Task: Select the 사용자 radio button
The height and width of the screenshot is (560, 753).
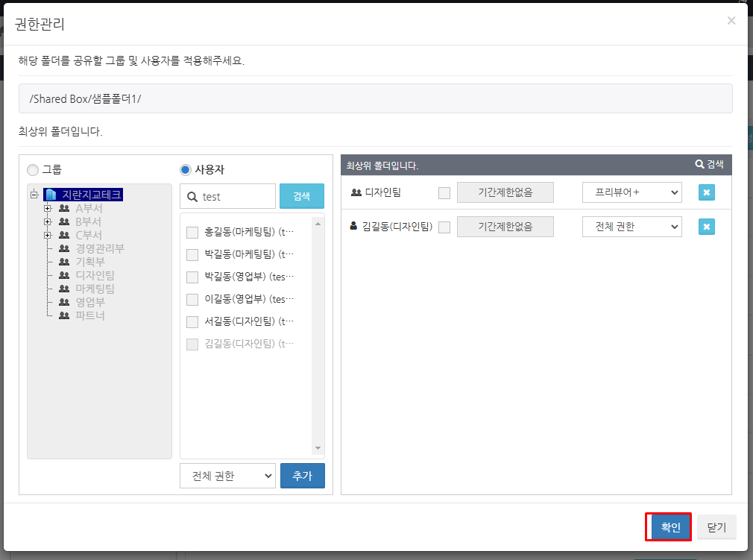Action: [x=186, y=170]
